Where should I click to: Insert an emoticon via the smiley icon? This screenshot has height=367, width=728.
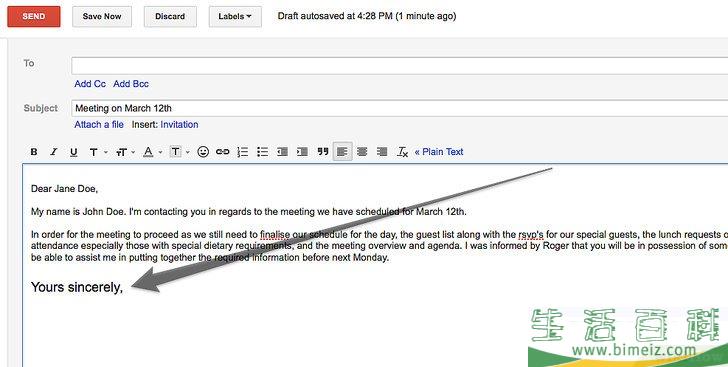(203, 152)
